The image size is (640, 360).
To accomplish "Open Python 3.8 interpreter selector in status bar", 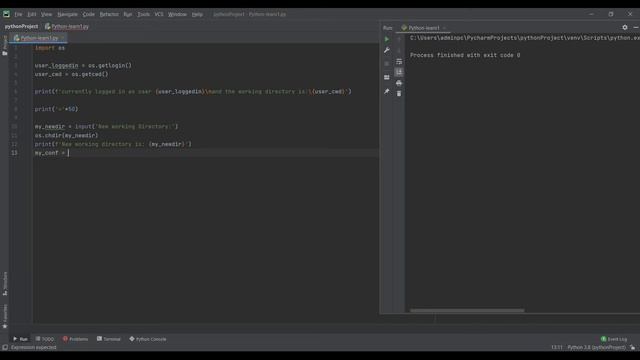I will (596, 347).
